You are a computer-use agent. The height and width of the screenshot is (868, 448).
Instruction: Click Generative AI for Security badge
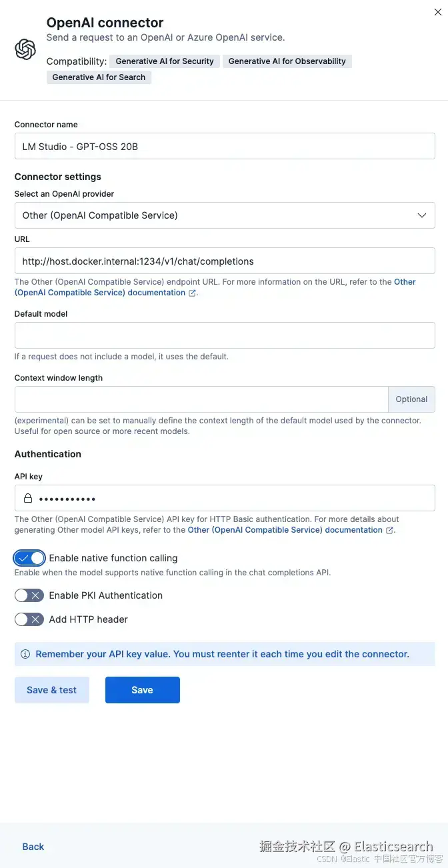pos(165,61)
